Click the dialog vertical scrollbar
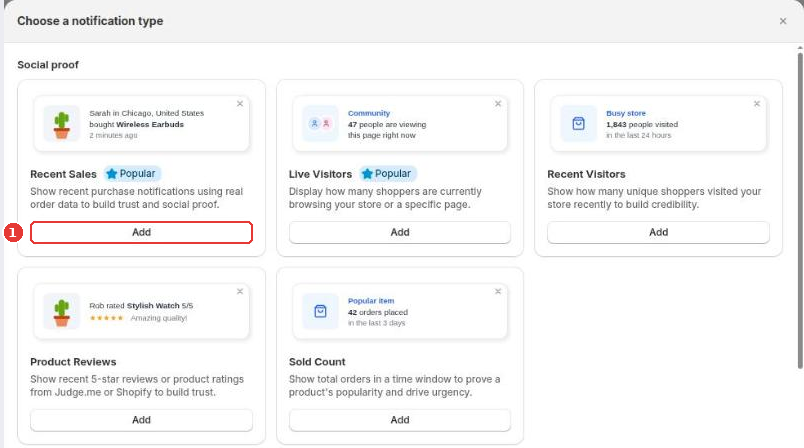This screenshot has width=804, height=448. click(799, 210)
